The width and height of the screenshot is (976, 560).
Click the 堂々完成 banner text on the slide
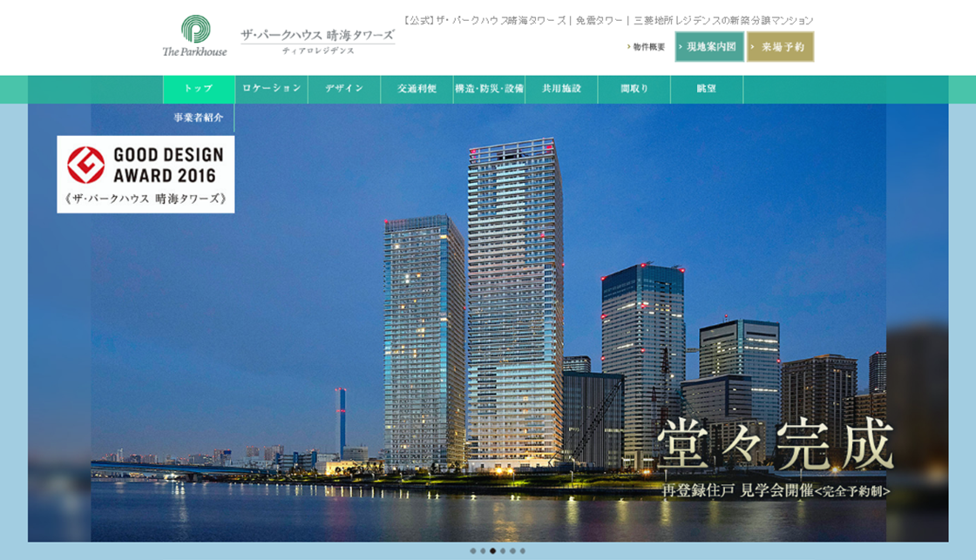[x=775, y=446]
